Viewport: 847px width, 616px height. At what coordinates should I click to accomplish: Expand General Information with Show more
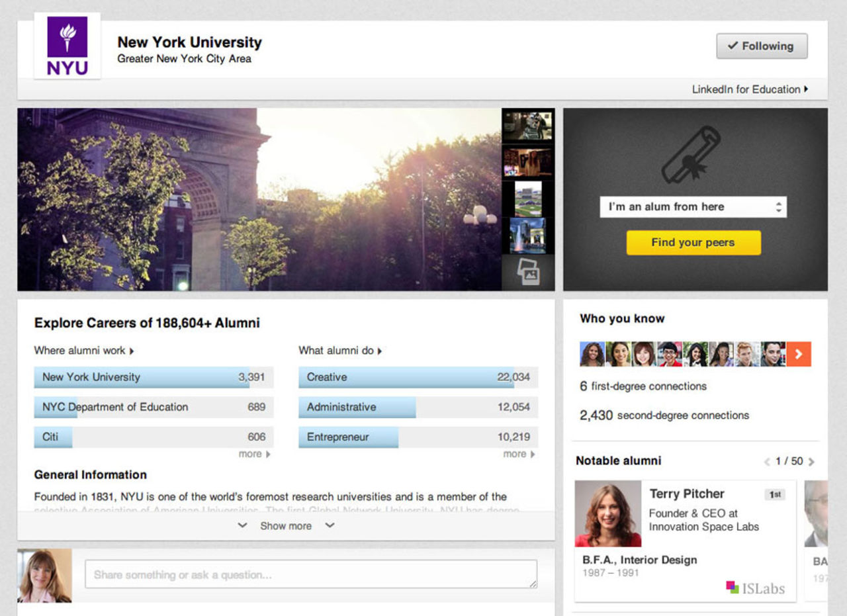pyautogui.click(x=286, y=526)
